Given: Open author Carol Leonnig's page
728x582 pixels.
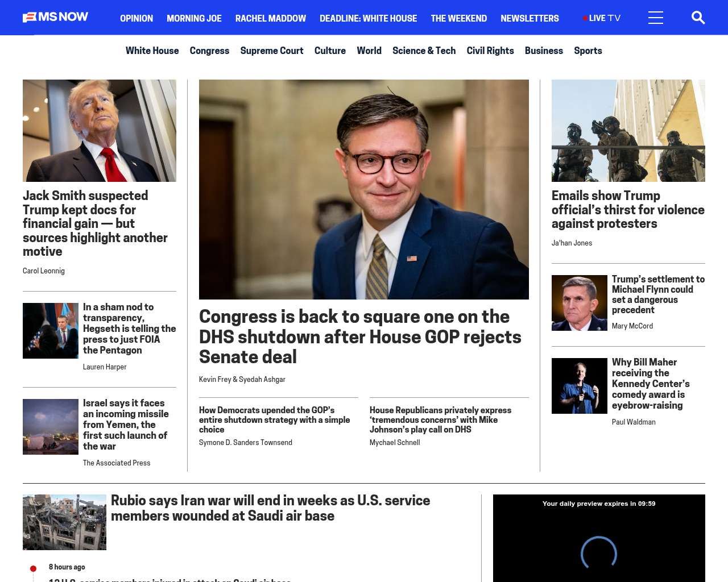Looking at the screenshot, I should point(44,271).
